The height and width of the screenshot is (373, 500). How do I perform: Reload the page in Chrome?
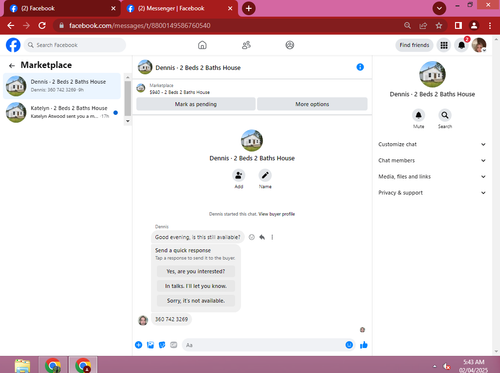click(42, 25)
